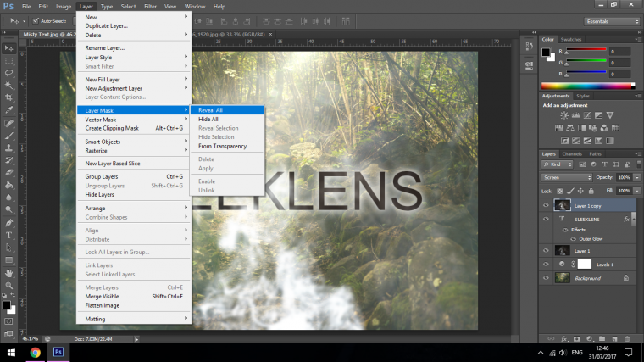Click Create new group folder icon
Image resolution: width=644 pixels, height=362 pixels.
602,339
